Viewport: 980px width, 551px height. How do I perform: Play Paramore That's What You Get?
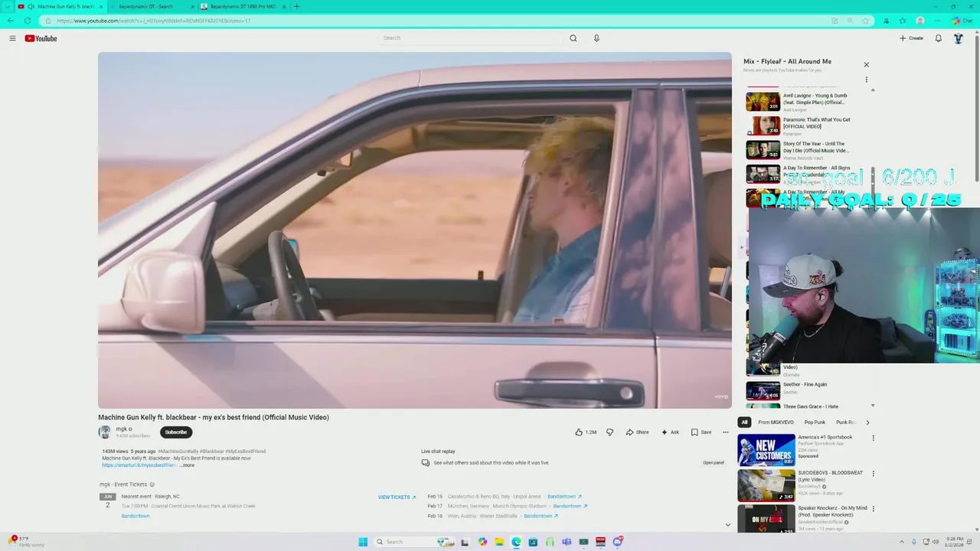(x=799, y=126)
